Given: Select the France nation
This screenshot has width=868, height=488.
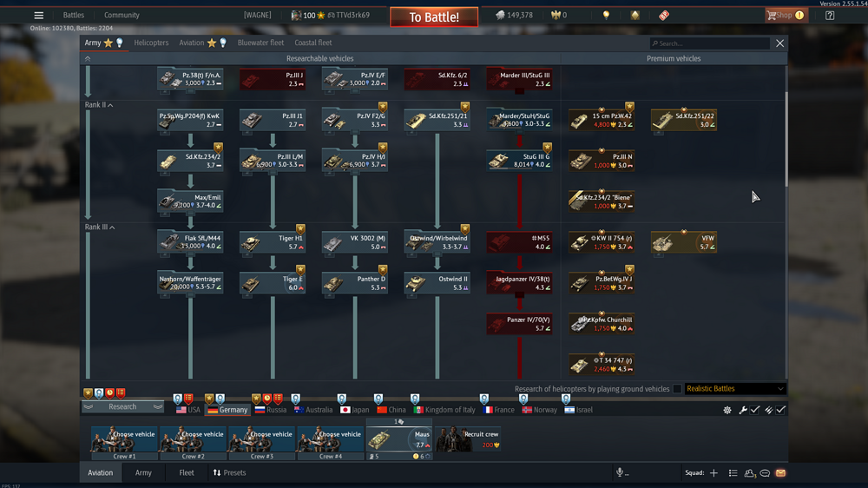Looking at the screenshot, I should [499, 410].
